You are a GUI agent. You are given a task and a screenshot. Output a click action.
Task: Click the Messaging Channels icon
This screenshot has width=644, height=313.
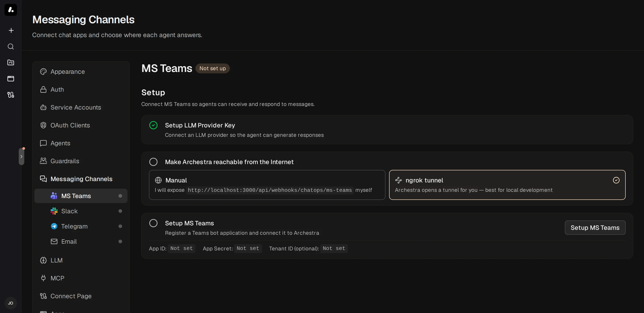point(44,179)
